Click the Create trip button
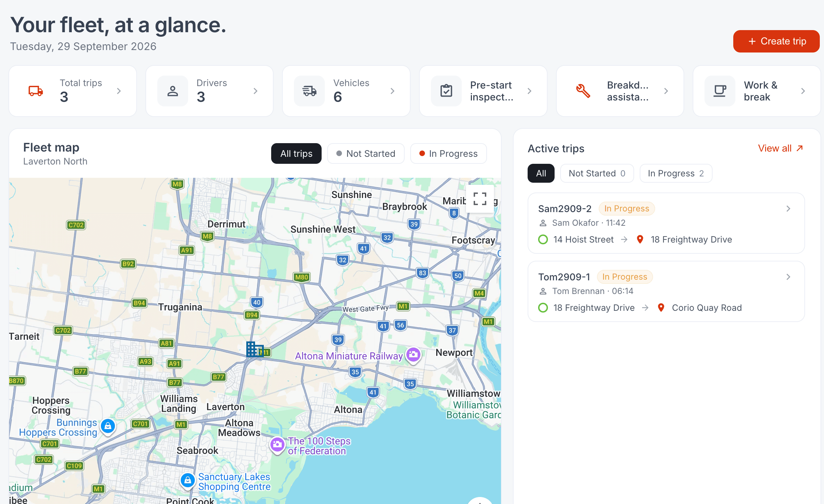Image resolution: width=824 pixels, height=504 pixels. tap(776, 41)
